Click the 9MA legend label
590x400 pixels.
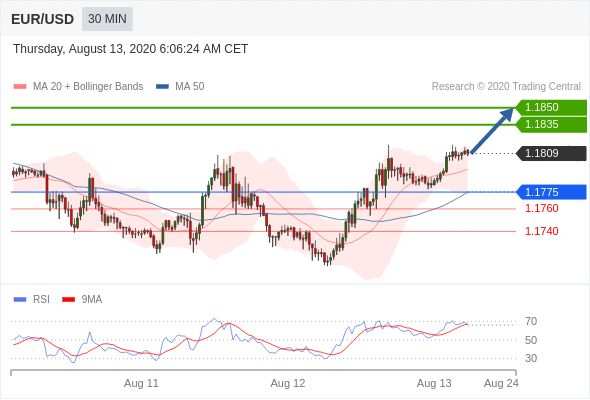coord(92,300)
